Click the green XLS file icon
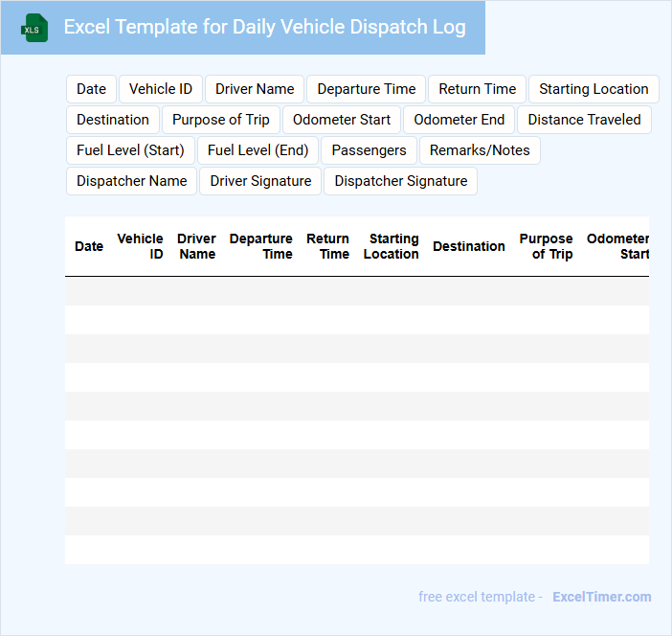The width and height of the screenshot is (672, 636). [x=34, y=28]
